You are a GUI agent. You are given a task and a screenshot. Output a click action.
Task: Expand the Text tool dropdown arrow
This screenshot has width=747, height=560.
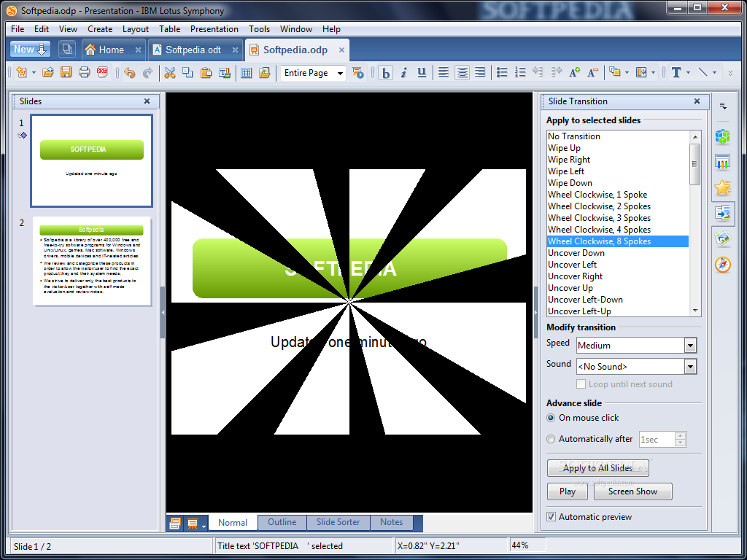pyautogui.click(x=689, y=73)
